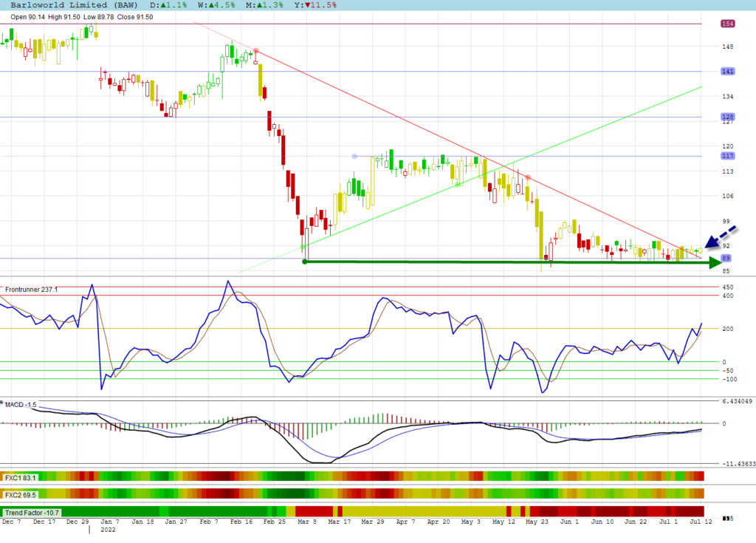Click the 'Dec 29' date label

click(78, 522)
